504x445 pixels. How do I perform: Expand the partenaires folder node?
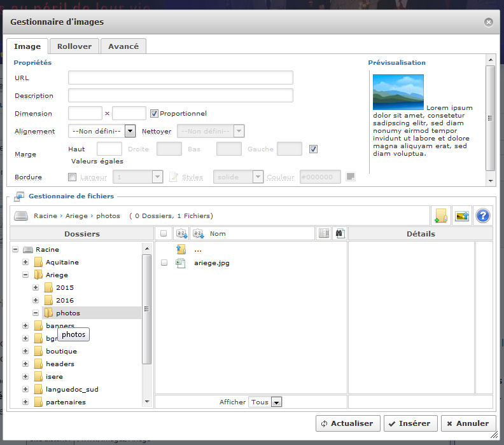[x=25, y=402]
